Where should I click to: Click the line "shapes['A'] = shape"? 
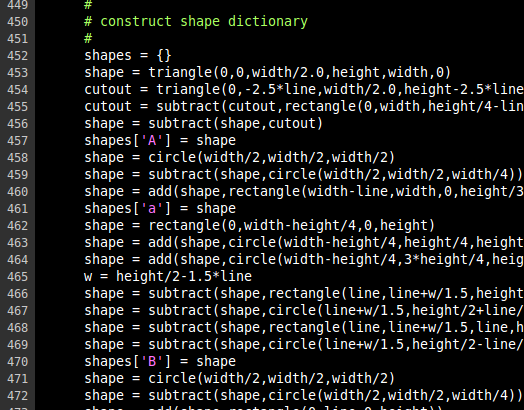pos(160,141)
